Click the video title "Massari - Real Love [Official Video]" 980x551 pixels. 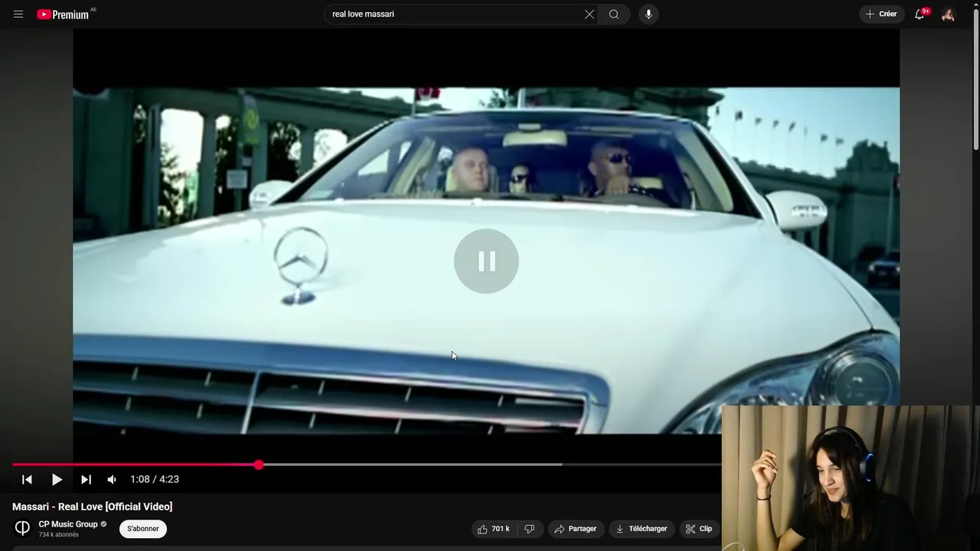tap(93, 507)
